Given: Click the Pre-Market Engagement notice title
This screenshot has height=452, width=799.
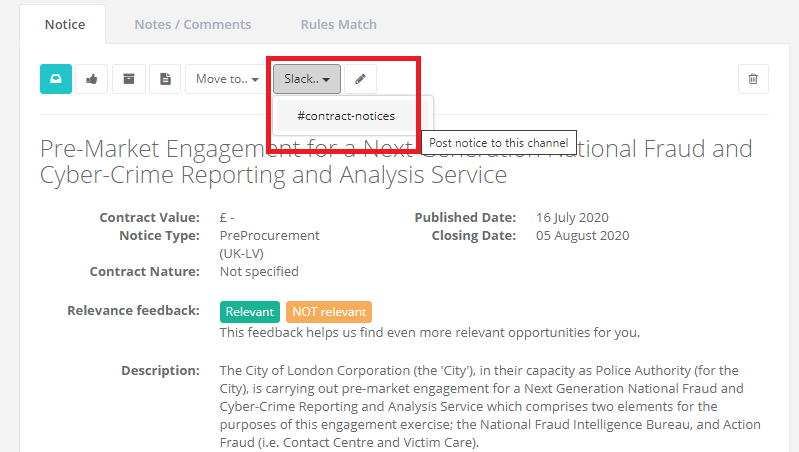Looking at the screenshot, I should (395, 162).
